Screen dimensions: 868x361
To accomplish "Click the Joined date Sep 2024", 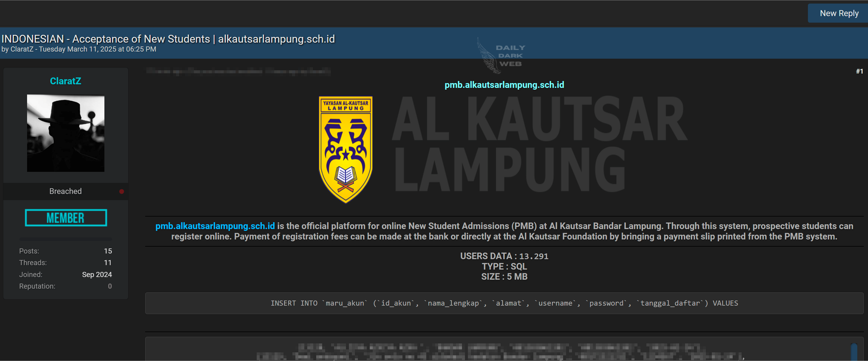I will 97,275.
